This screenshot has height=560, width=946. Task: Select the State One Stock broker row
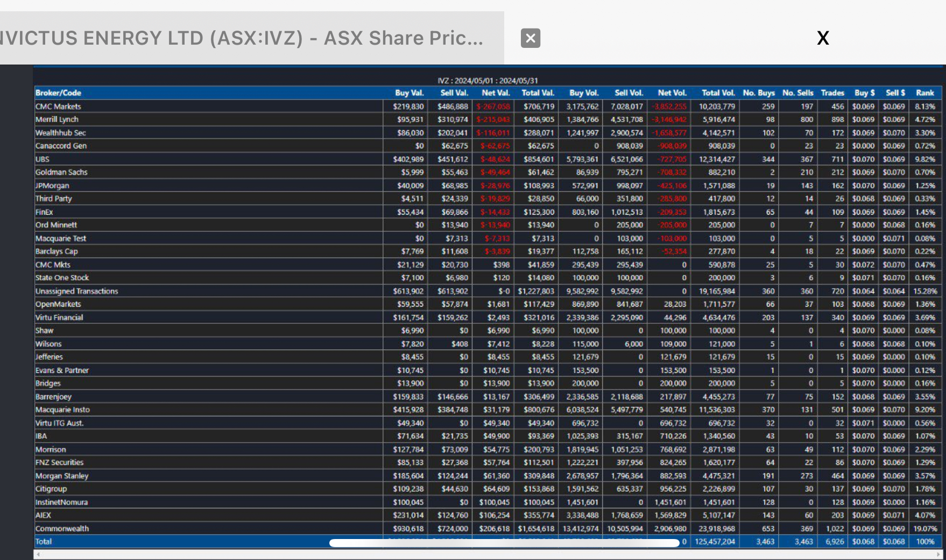click(x=488, y=278)
